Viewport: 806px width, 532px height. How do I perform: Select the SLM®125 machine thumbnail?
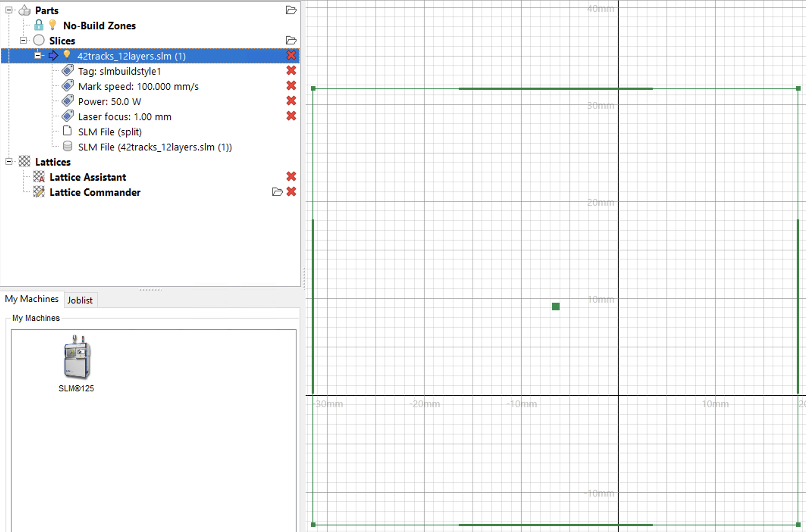(x=77, y=358)
